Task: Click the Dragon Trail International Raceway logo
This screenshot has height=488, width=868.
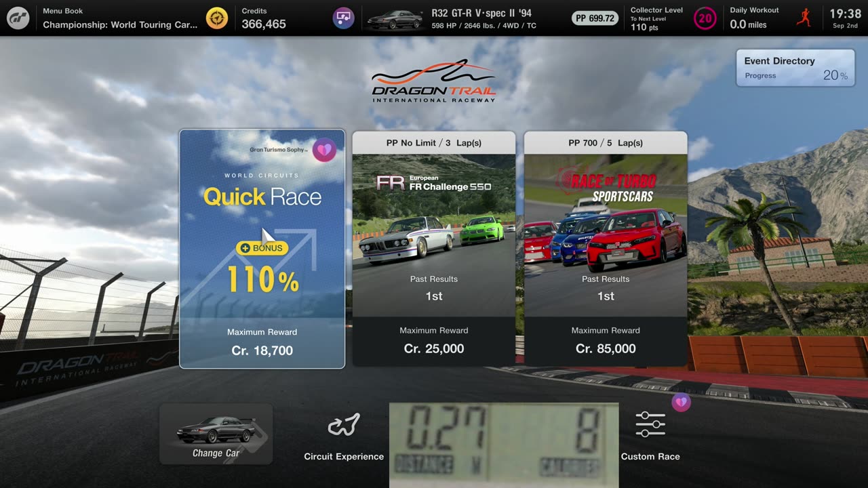Action: (x=434, y=81)
